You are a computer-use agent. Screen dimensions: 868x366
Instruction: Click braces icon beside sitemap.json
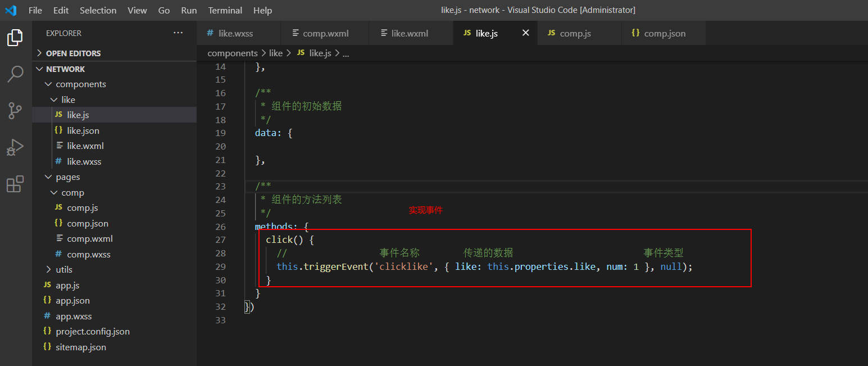[47, 347]
